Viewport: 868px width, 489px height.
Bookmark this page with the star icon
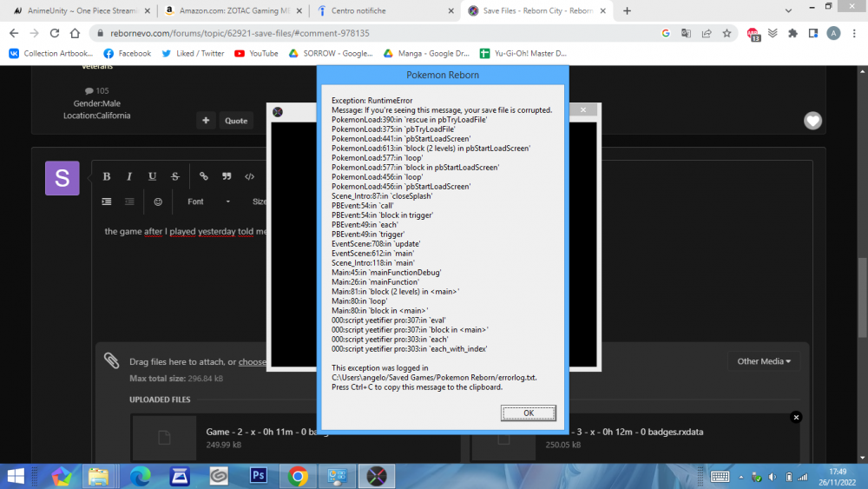[x=727, y=33]
